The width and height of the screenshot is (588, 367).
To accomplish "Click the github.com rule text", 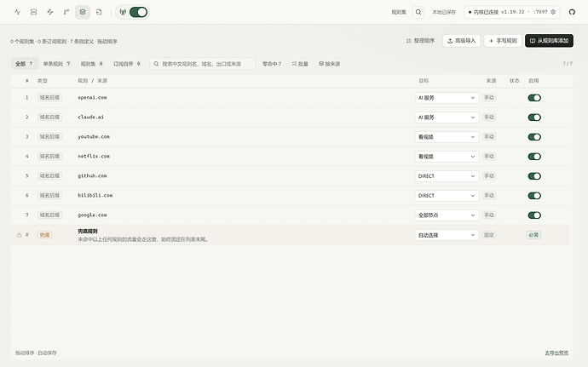I will tap(92, 175).
